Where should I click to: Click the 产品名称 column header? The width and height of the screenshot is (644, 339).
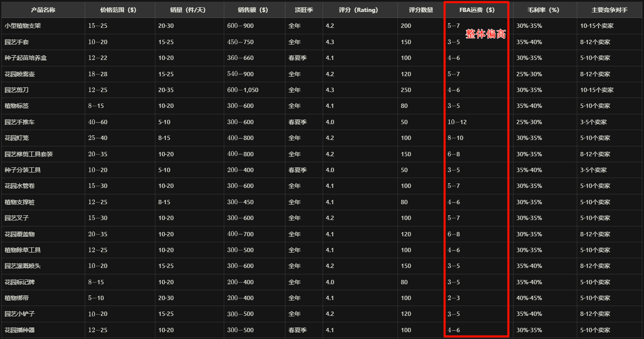click(x=43, y=10)
